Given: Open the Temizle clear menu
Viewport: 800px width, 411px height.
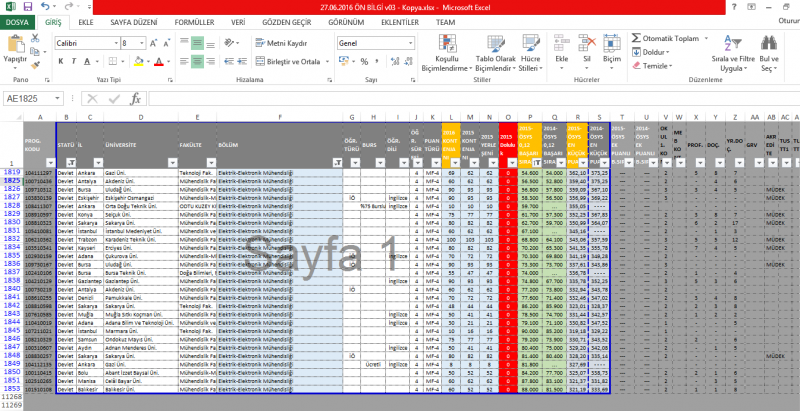Looking at the screenshot, I should (652, 66).
